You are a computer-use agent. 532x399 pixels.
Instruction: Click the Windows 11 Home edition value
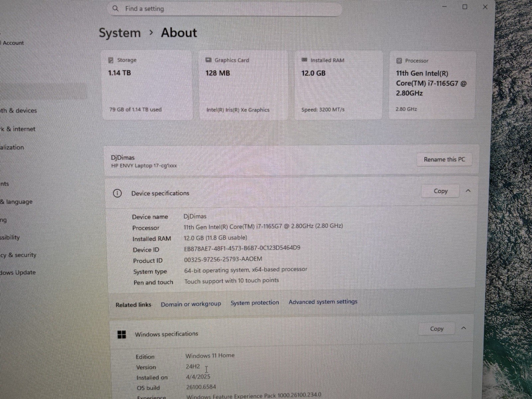pos(210,355)
